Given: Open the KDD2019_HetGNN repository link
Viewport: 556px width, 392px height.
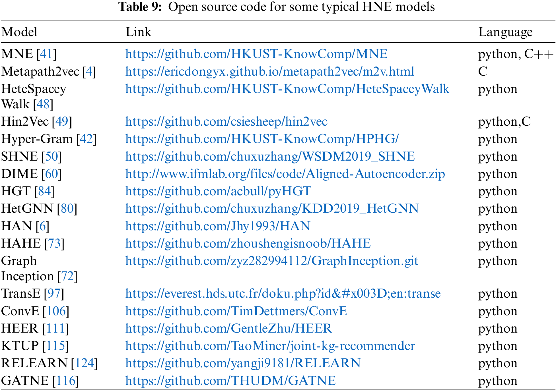Looking at the screenshot, I should click(272, 209).
